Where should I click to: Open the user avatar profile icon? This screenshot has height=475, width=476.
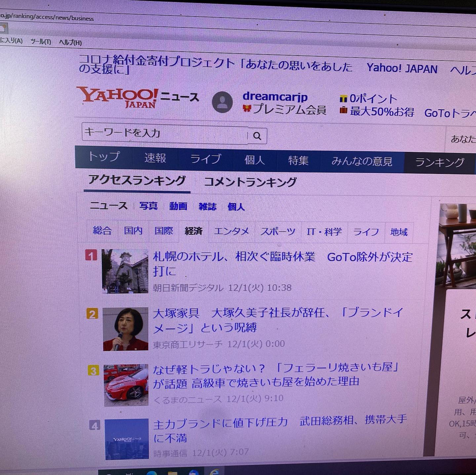click(222, 102)
